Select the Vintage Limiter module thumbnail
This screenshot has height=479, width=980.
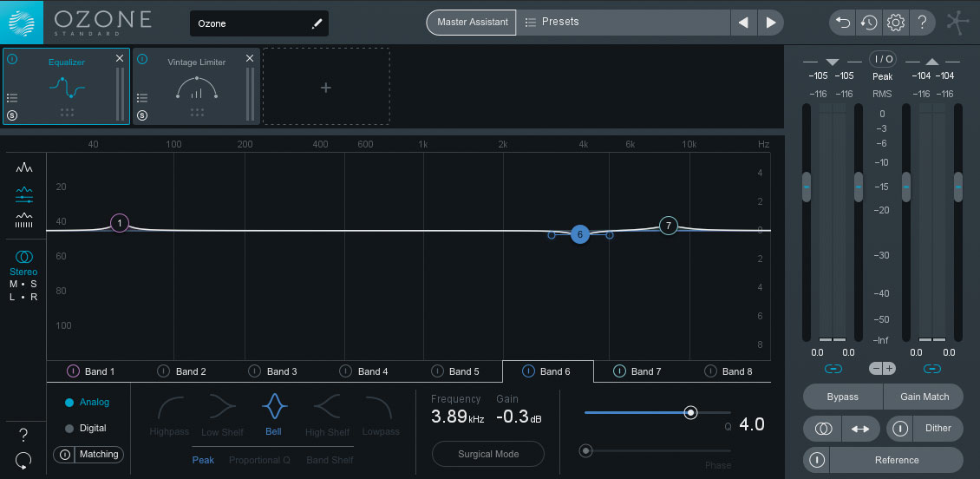point(196,87)
